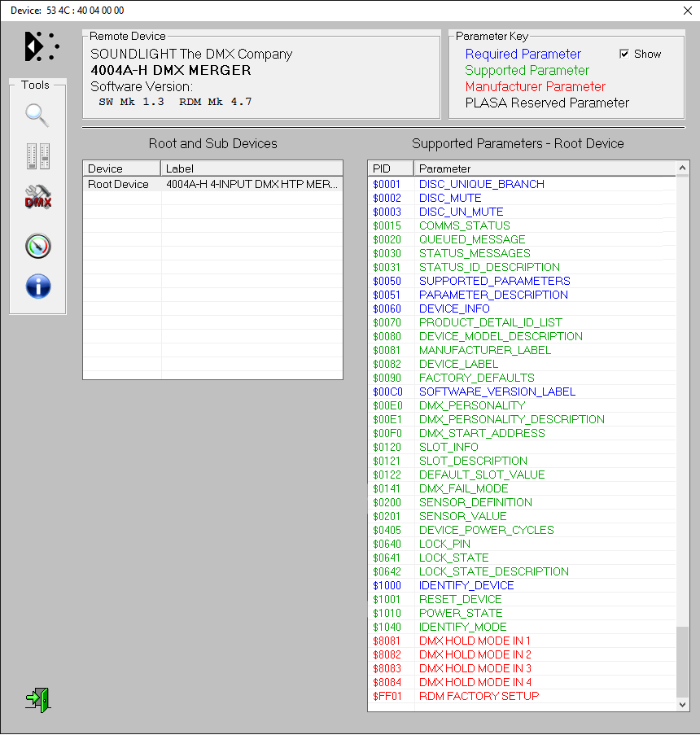This screenshot has height=735, width=700.
Task: Open the fader sliders tool
Action: (x=37, y=156)
